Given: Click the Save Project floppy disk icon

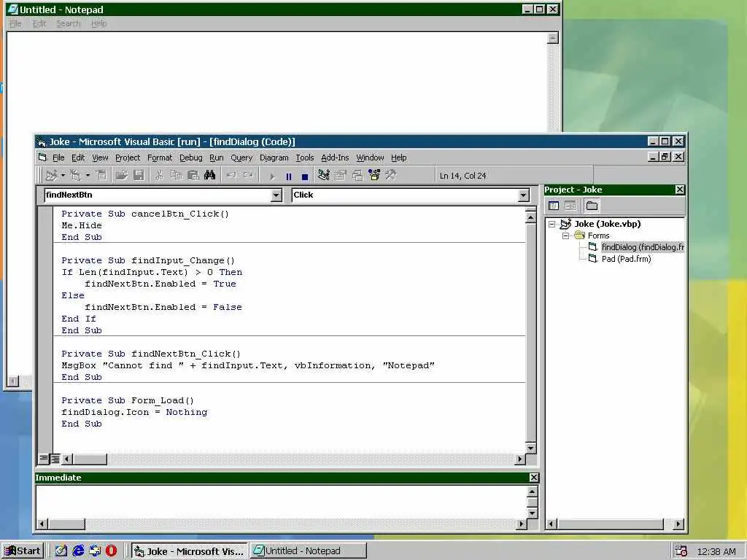Looking at the screenshot, I should click(x=139, y=176).
